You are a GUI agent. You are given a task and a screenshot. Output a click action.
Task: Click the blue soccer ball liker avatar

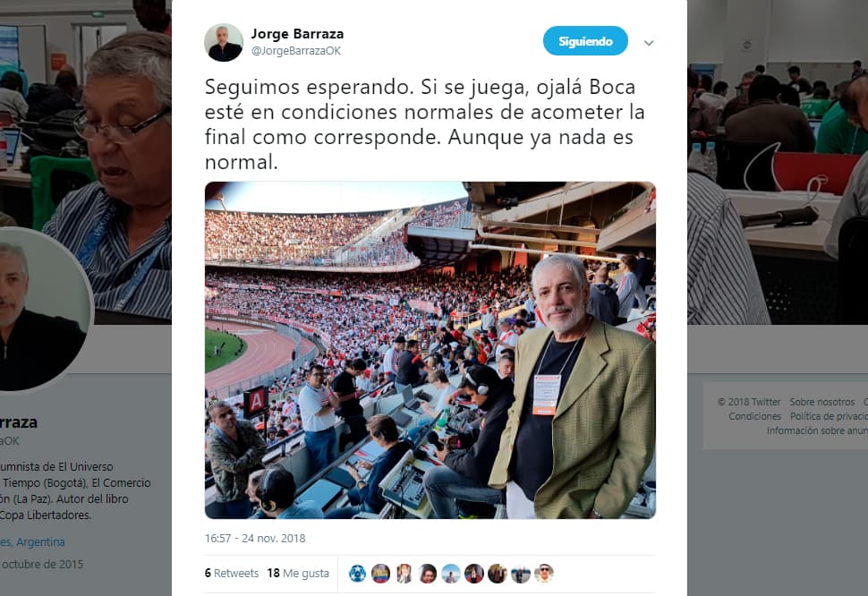(358, 574)
